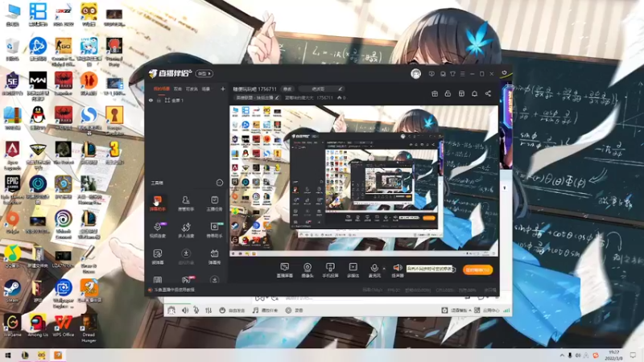Click the gift box icon in top-right toolbar
Viewport: 644px width, 362px height.
pyautogui.click(x=435, y=93)
